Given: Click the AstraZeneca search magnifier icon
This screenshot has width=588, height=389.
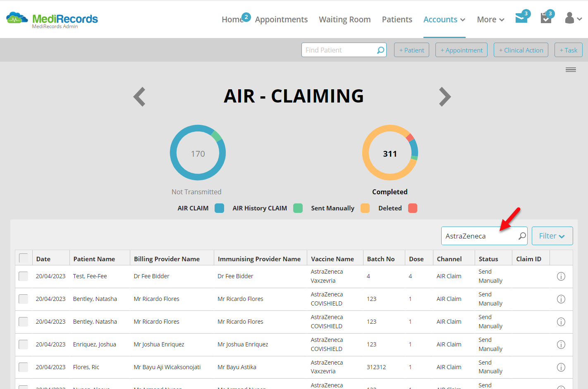Looking at the screenshot, I should (x=522, y=236).
